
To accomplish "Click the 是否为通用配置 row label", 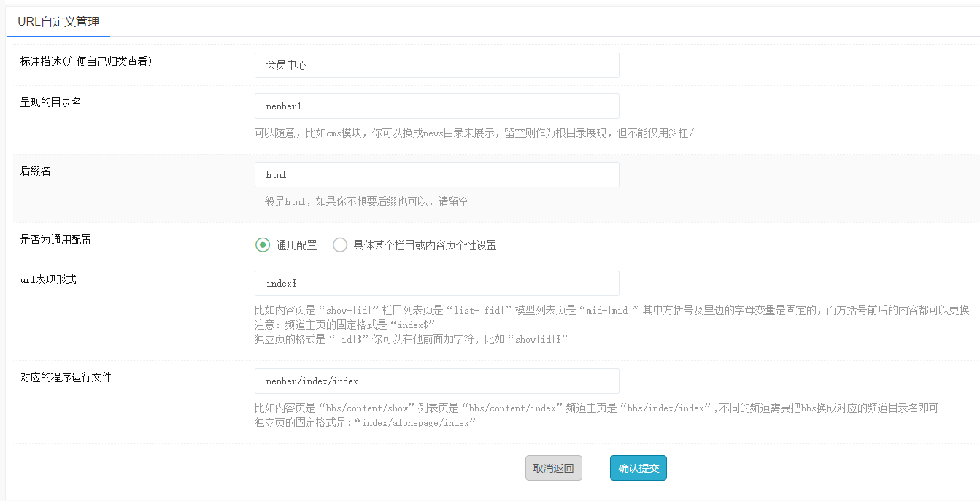I will (56, 240).
